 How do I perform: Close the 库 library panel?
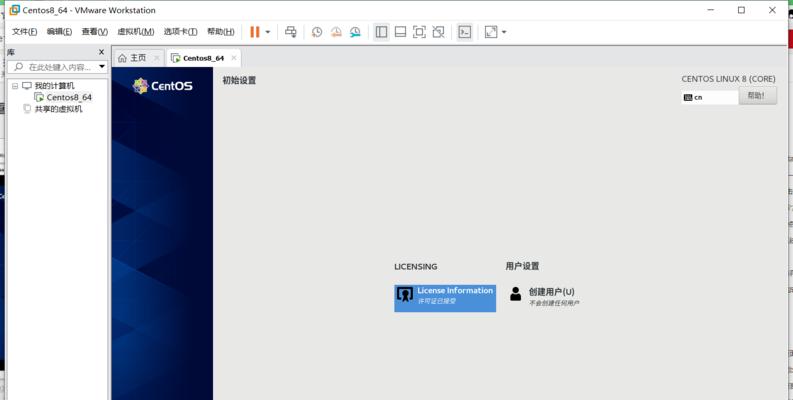point(101,52)
